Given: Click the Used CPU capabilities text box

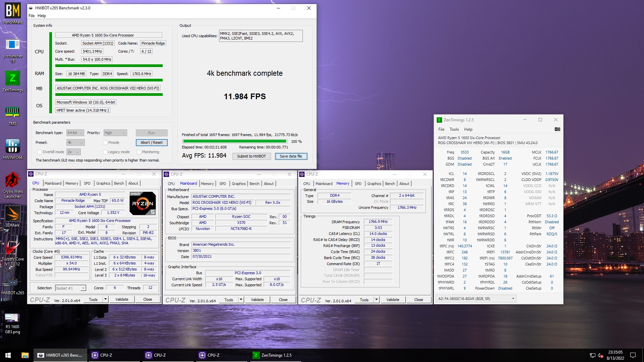Looking at the screenshot, I should tap(261, 36).
